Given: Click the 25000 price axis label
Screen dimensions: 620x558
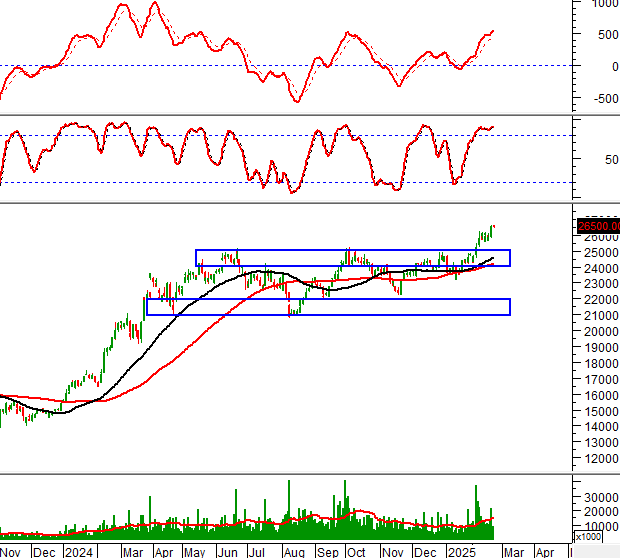Looking at the screenshot, I should 601,252.
